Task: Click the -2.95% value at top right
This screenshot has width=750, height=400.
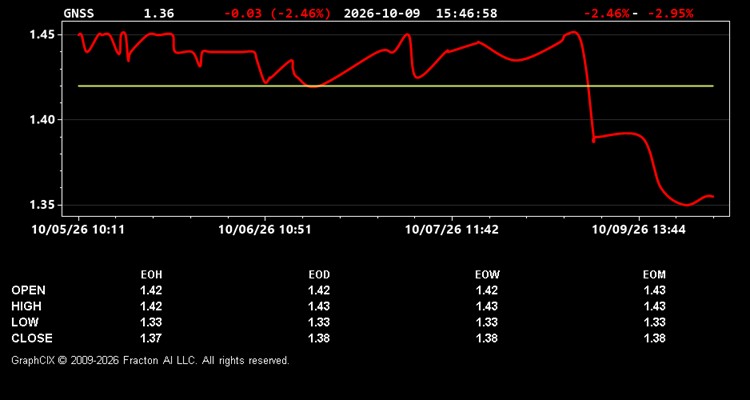Action: 670,13
